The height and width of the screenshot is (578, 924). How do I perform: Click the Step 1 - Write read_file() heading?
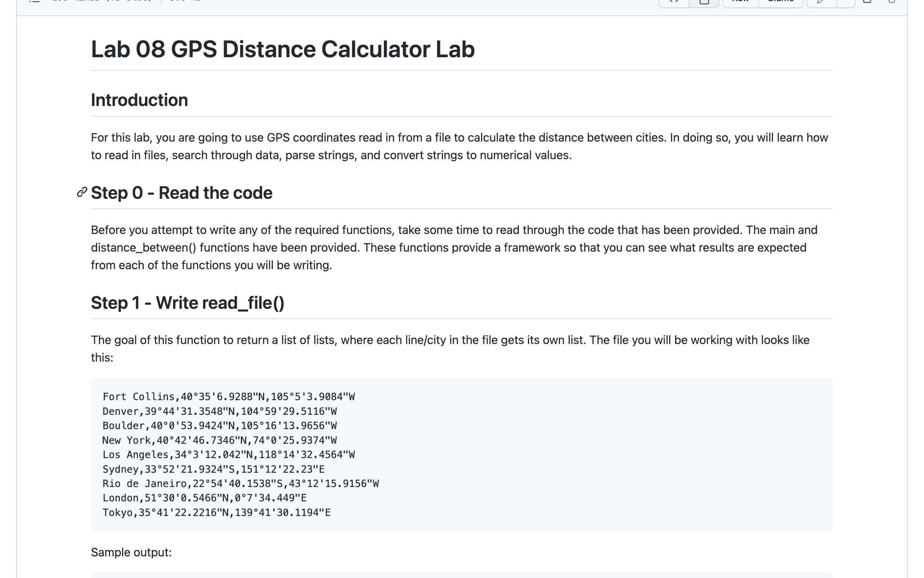pyautogui.click(x=187, y=303)
